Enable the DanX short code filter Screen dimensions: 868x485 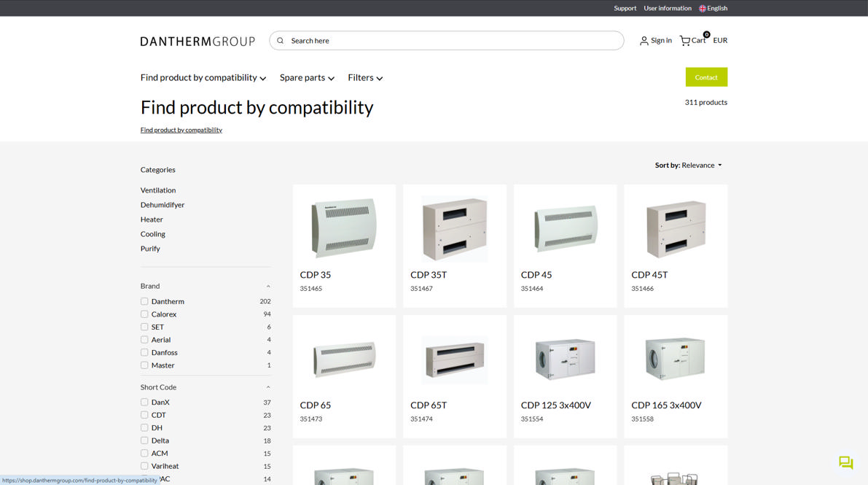click(x=144, y=402)
